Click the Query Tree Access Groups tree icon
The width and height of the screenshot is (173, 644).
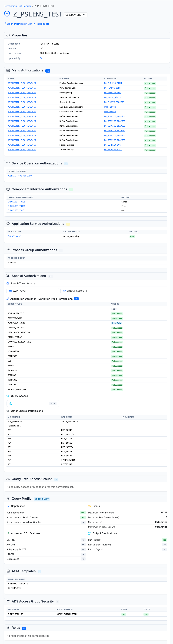(8, 479)
